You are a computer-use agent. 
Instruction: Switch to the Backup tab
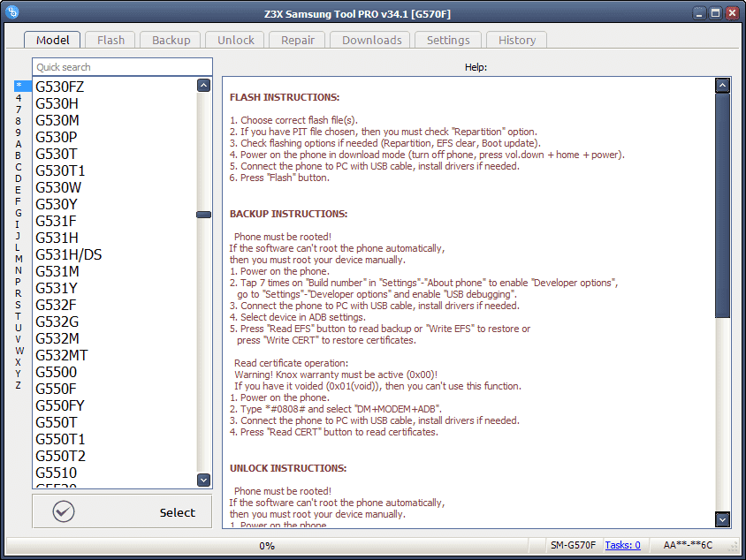pos(171,40)
